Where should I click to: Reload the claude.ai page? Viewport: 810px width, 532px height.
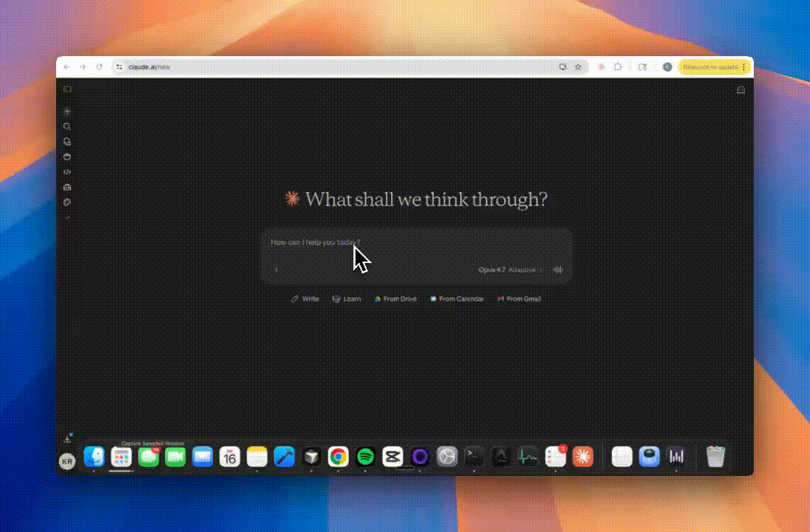(99, 67)
